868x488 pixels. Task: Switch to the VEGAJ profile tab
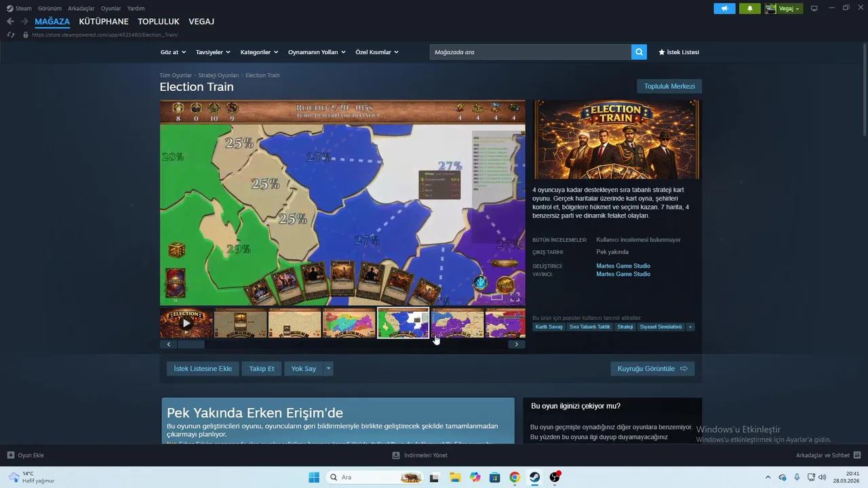tap(201, 22)
